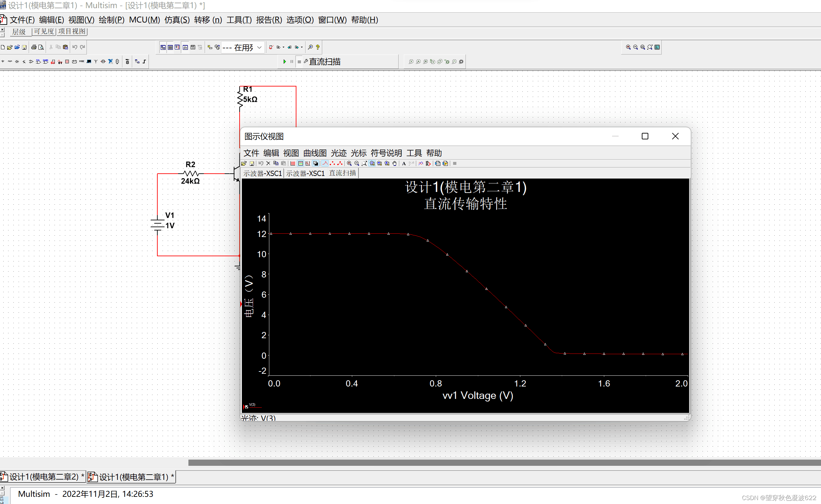Click the print icon in the main toolbar

click(x=34, y=47)
